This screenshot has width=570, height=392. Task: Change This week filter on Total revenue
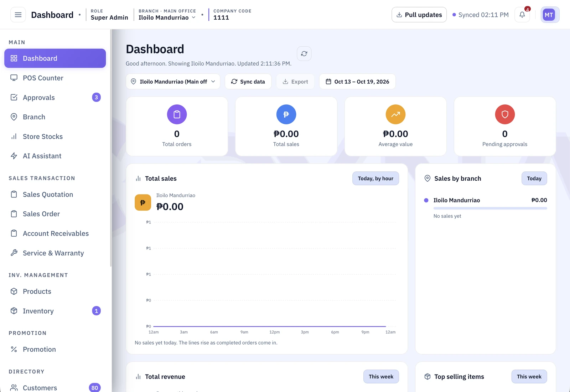[x=381, y=377]
